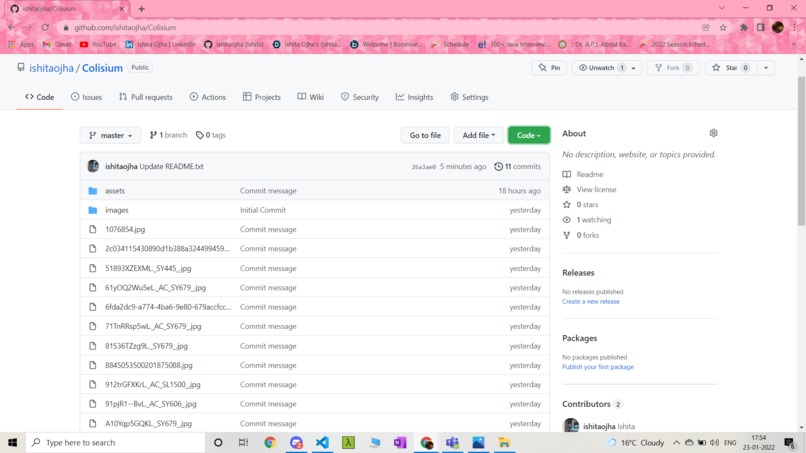This screenshot has width=806, height=453.
Task: Click the browser reload icon
Action: click(45, 27)
